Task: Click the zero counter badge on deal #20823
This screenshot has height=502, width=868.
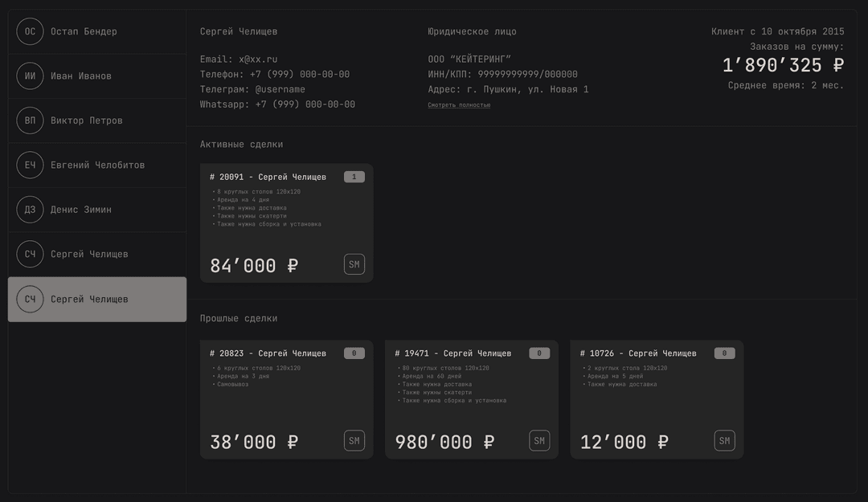Action: coord(354,353)
